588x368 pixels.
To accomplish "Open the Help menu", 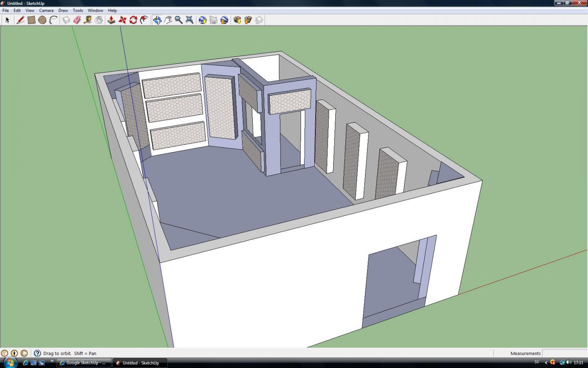I will click(112, 10).
